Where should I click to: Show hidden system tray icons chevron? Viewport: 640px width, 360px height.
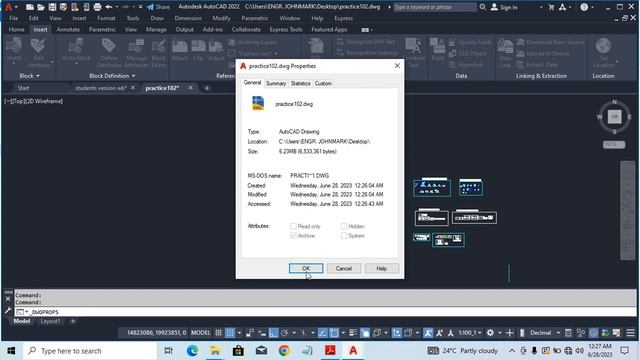point(511,351)
